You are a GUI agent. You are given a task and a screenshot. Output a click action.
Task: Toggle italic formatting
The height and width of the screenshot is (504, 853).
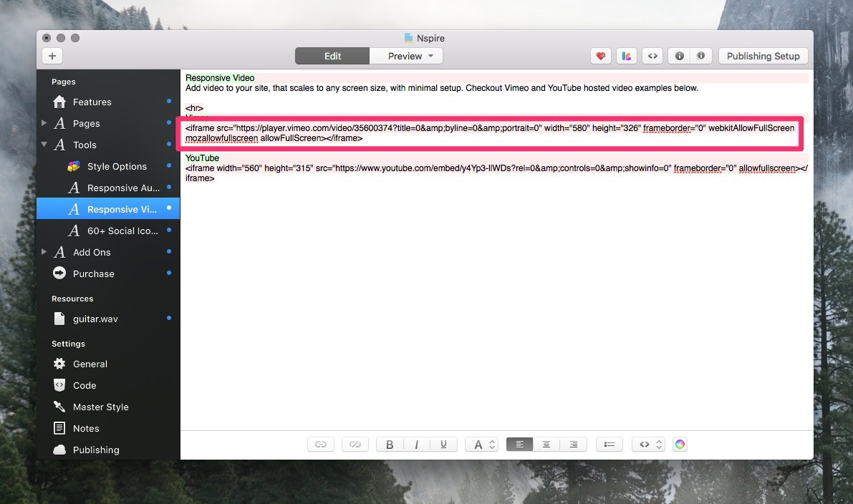point(417,445)
